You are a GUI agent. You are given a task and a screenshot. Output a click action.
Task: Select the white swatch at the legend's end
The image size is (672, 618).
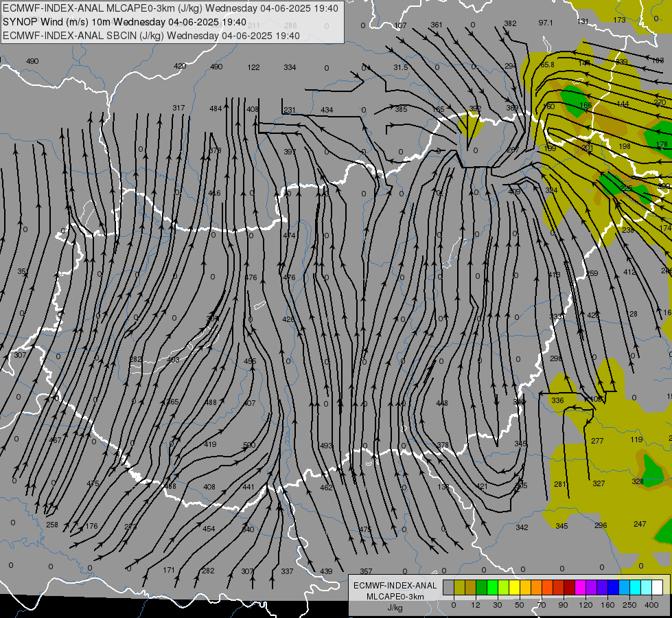pos(658,587)
